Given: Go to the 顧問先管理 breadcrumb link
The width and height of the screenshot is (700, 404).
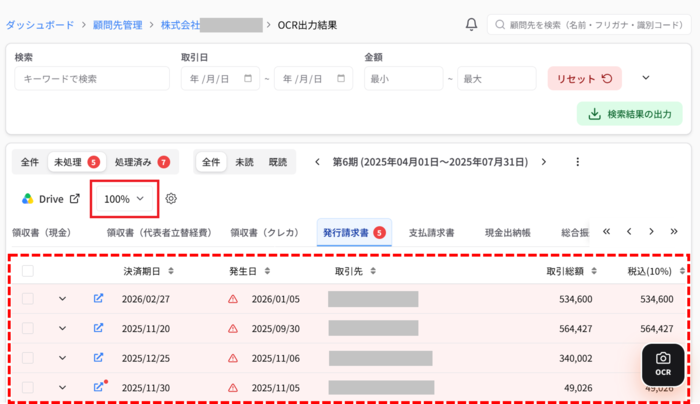Looking at the screenshot, I should point(117,25).
